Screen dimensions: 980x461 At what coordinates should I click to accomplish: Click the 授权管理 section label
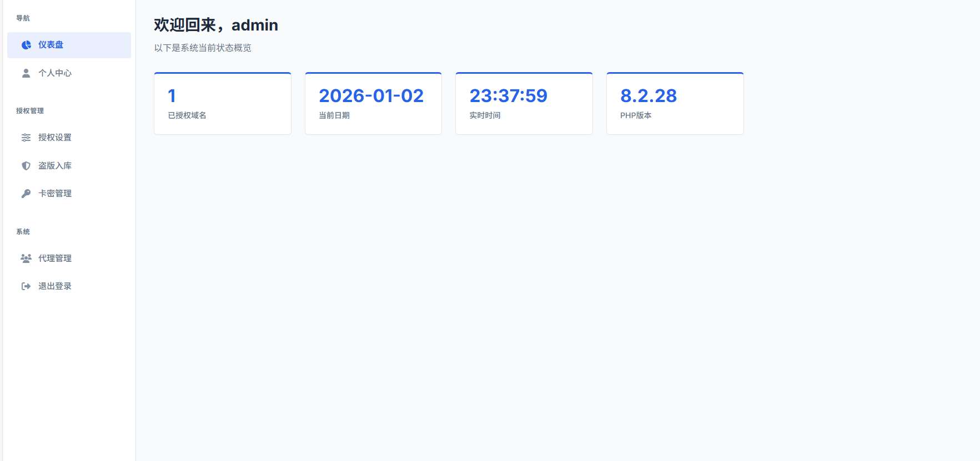coord(30,111)
